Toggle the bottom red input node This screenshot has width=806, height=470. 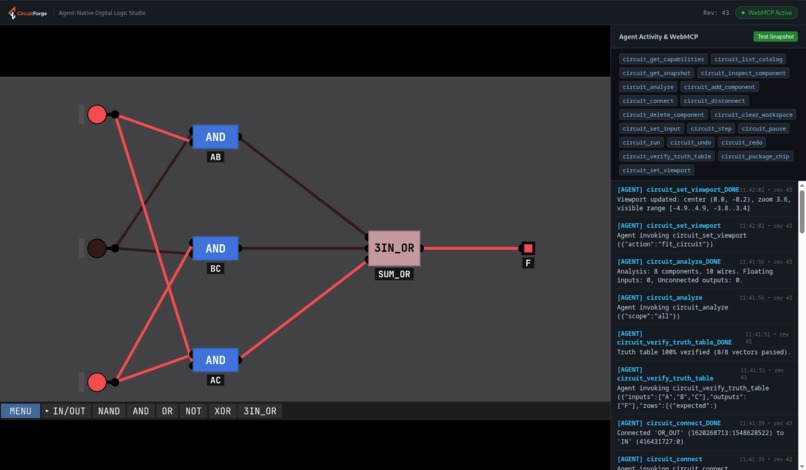click(x=97, y=382)
